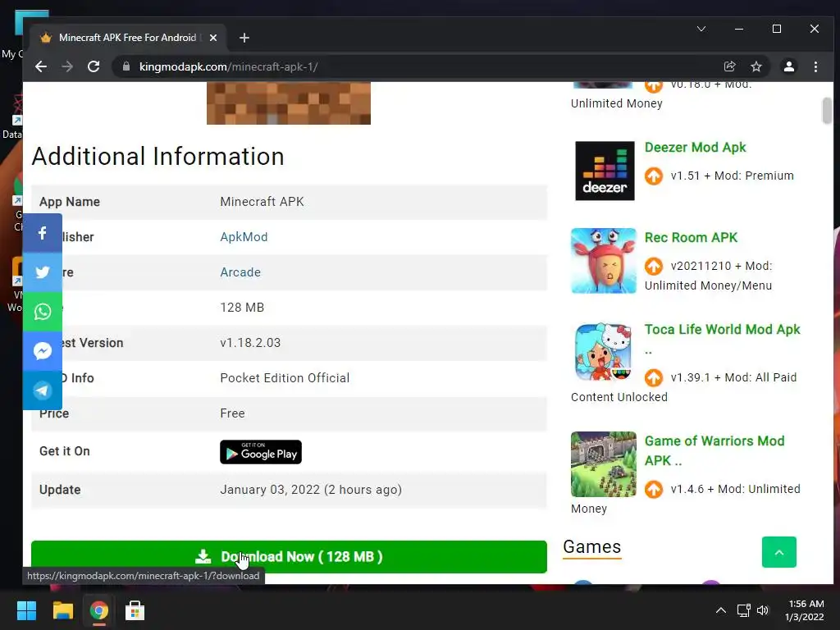This screenshot has width=840, height=630.
Task: Open Microsoft Store from taskbar
Action: pyautogui.click(x=135, y=610)
